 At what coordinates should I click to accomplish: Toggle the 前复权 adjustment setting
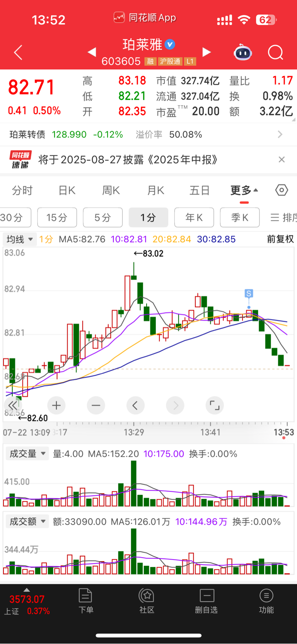coord(280,239)
